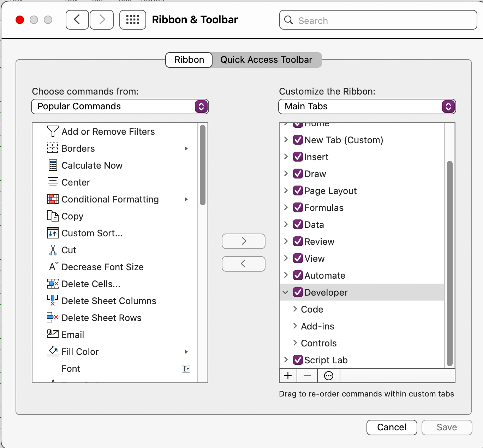Collapse the Developer tab tree
483x448 pixels.
286,292
